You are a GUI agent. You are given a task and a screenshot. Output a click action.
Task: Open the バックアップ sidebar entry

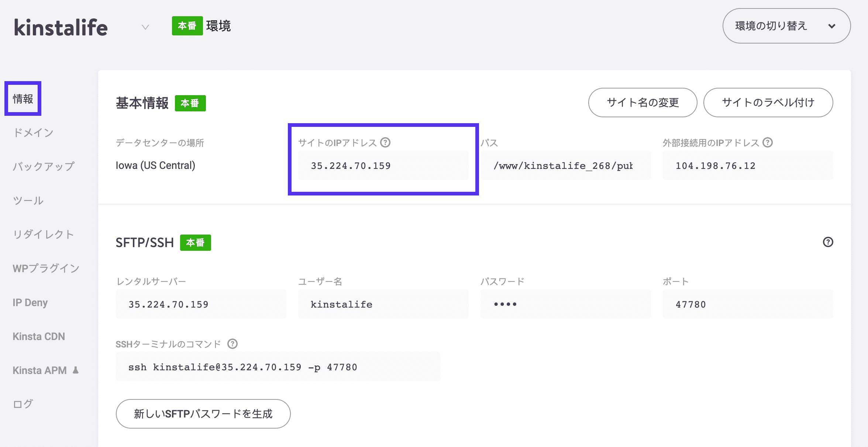[x=43, y=166]
